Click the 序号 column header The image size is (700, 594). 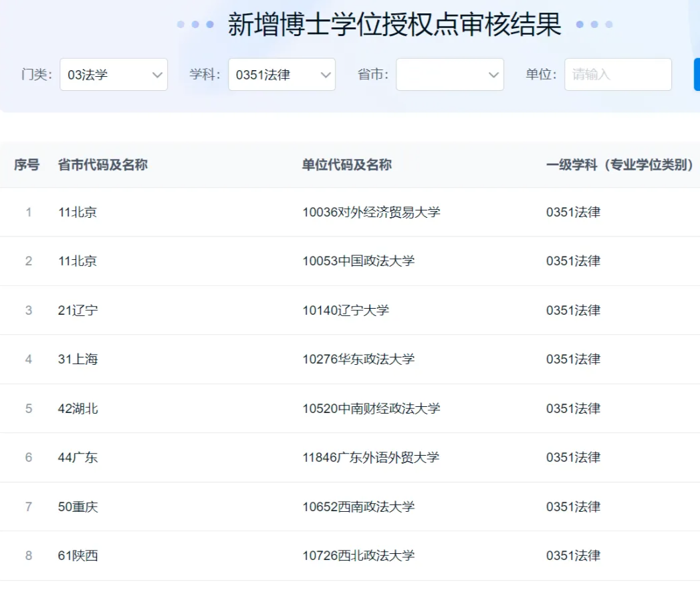click(27, 164)
